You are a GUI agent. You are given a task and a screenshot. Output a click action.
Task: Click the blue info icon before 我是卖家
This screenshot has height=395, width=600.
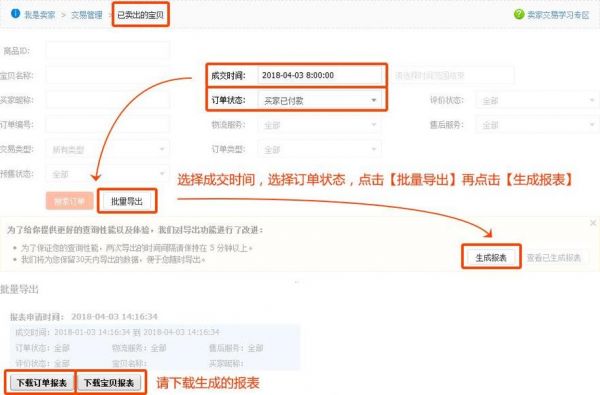pyautogui.click(x=15, y=14)
